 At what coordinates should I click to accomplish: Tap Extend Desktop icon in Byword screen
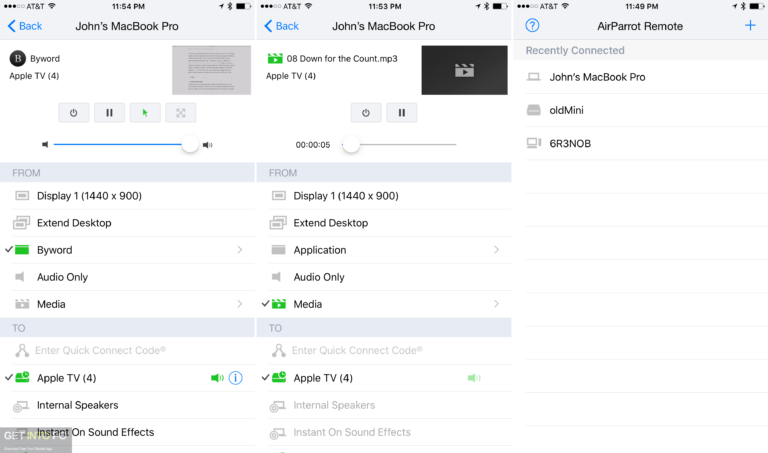[x=22, y=223]
